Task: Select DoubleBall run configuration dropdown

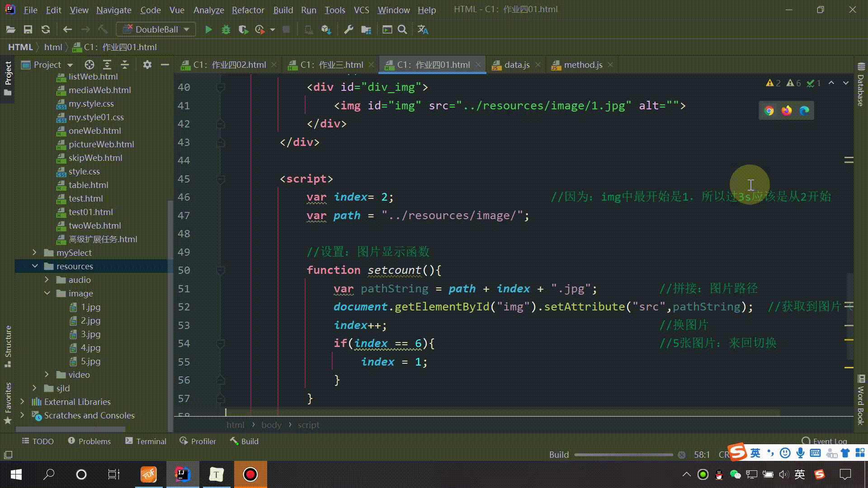Action: (157, 28)
